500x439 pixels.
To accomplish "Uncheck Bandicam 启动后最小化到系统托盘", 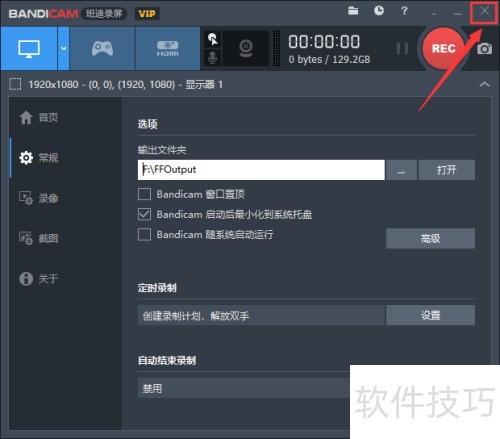I will pyautogui.click(x=144, y=214).
